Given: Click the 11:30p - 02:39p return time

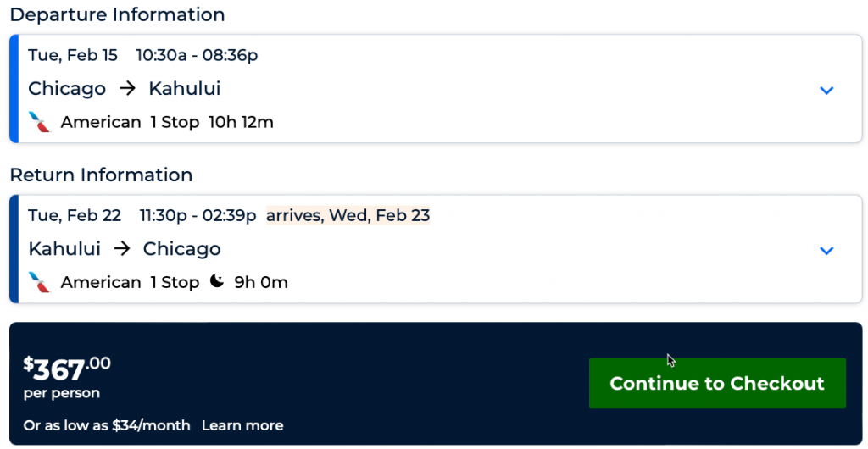Looking at the screenshot, I should pyautogui.click(x=198, y=215).
